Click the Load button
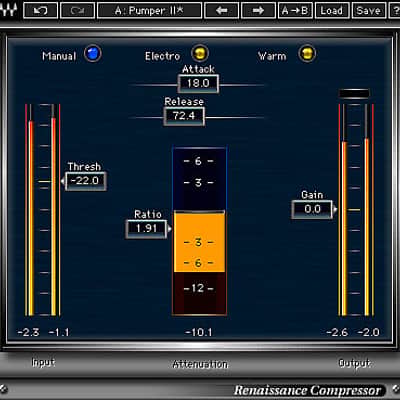400x400 pixels. 332,10
